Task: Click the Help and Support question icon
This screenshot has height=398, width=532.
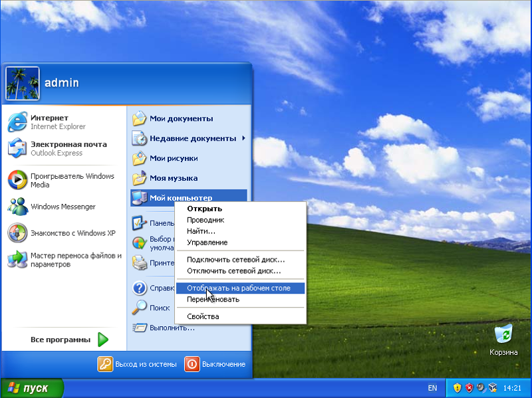Action: tap(139, 288)
